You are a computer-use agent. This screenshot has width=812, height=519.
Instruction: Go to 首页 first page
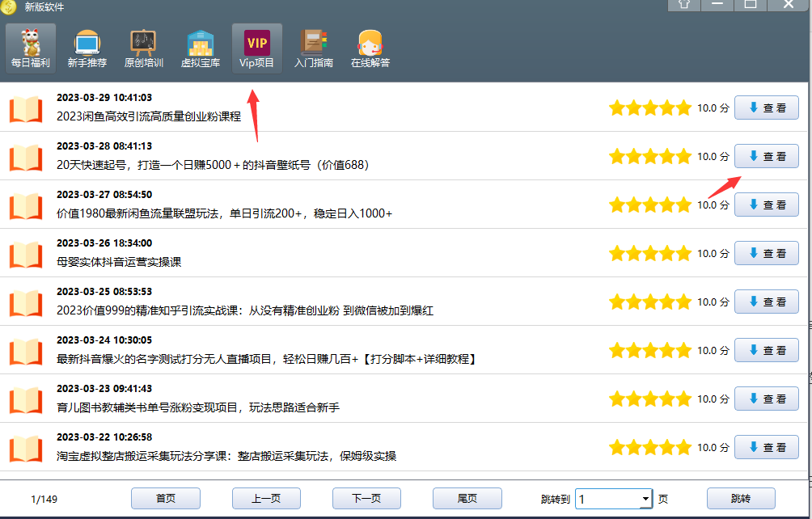165,499
